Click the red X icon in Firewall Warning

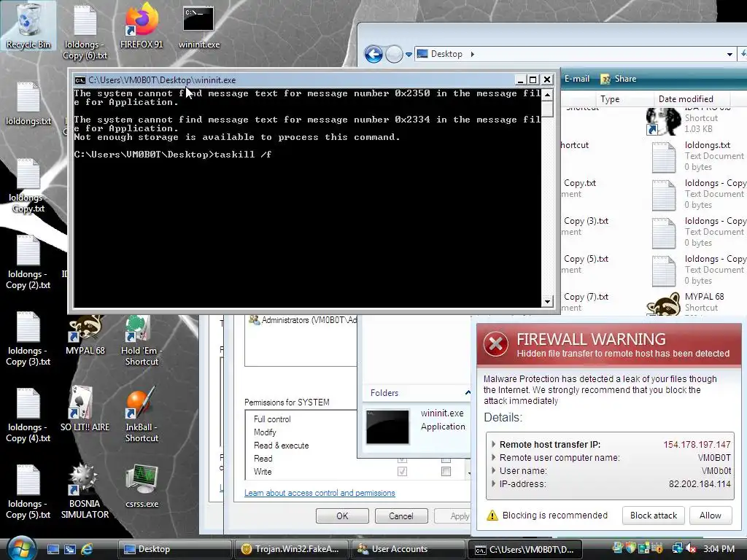496,344
